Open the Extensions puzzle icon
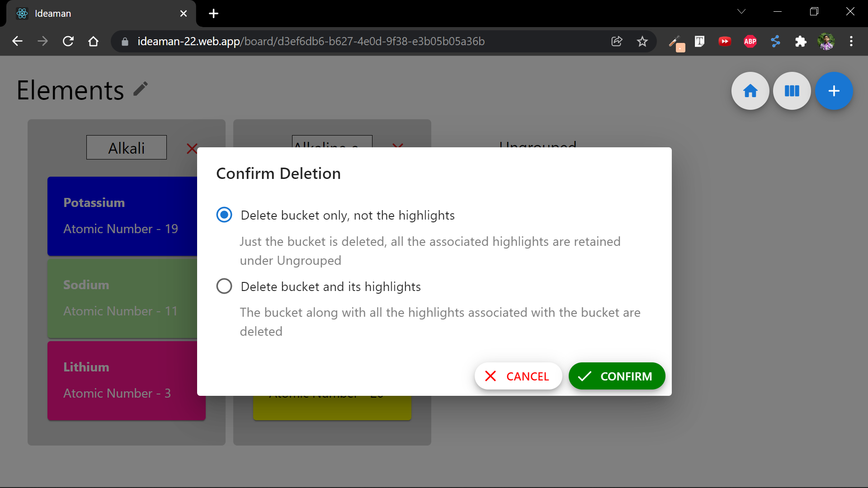Viewport: 868px width, 488px height. pos(801,41)
